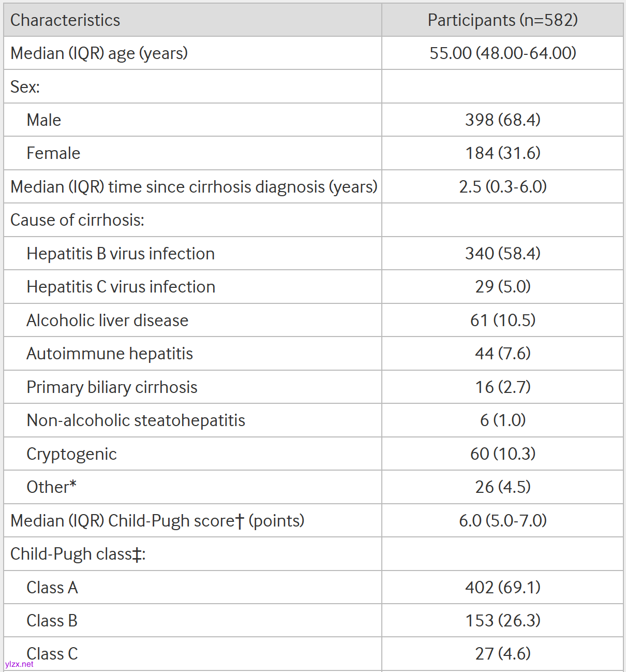Screen dimensions: 626x672
Task: Select the Alcoholic liver disease label
Action: click(108, 320)
